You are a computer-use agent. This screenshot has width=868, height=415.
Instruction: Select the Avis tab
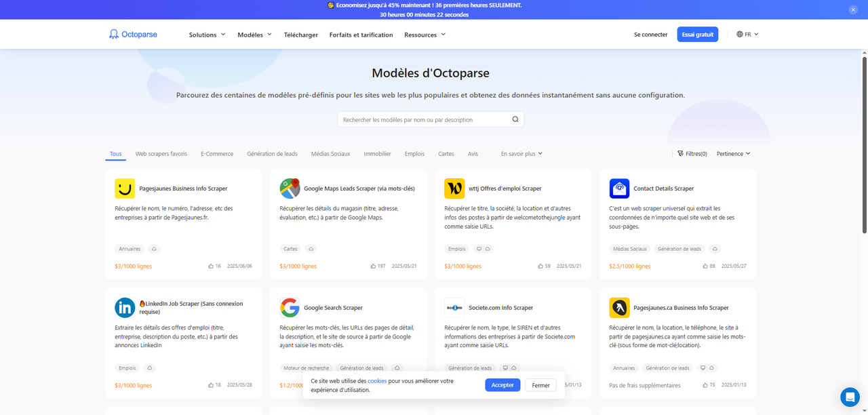point(473,154)
